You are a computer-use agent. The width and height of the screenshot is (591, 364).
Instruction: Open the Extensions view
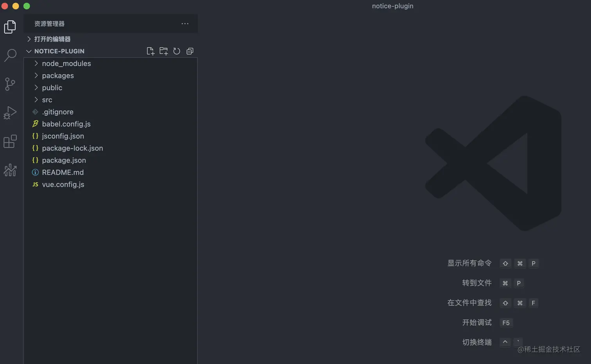(x=10, y=141)
